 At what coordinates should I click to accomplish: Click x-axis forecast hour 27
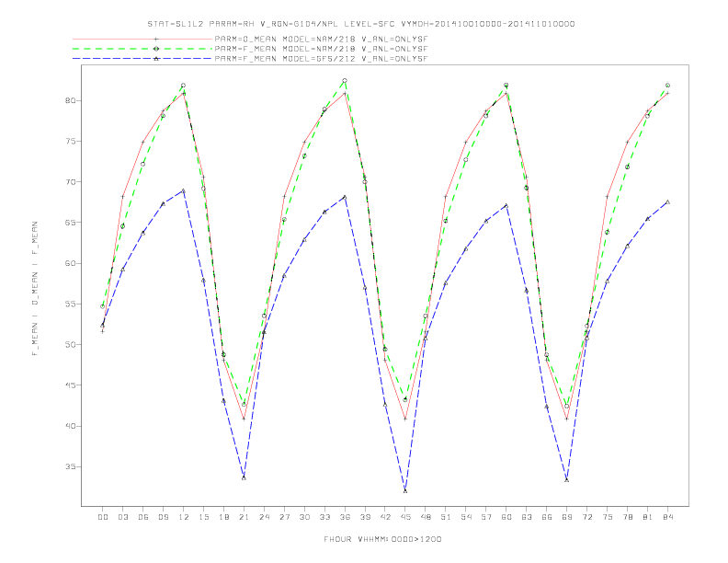pyautogui.click(x=284, y=517)
